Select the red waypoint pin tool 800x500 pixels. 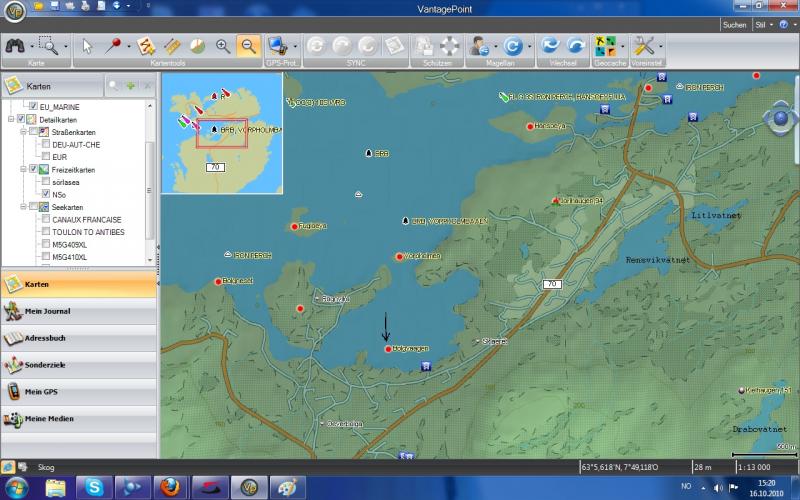pos(114,46)
